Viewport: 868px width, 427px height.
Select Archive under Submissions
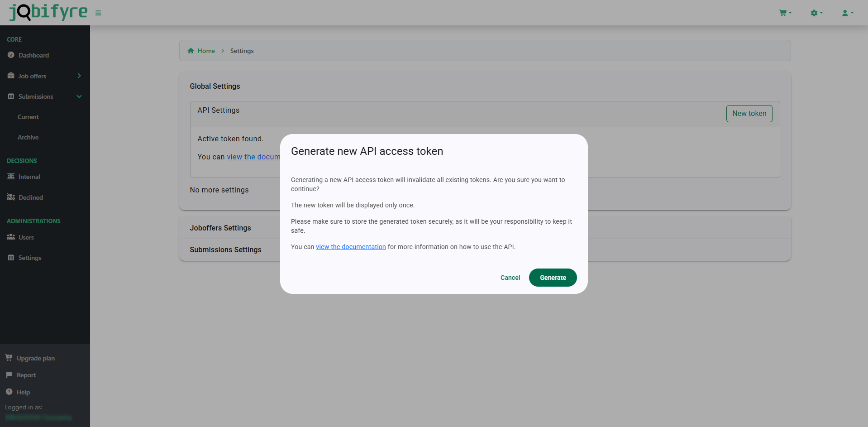(x=28, y=137)
